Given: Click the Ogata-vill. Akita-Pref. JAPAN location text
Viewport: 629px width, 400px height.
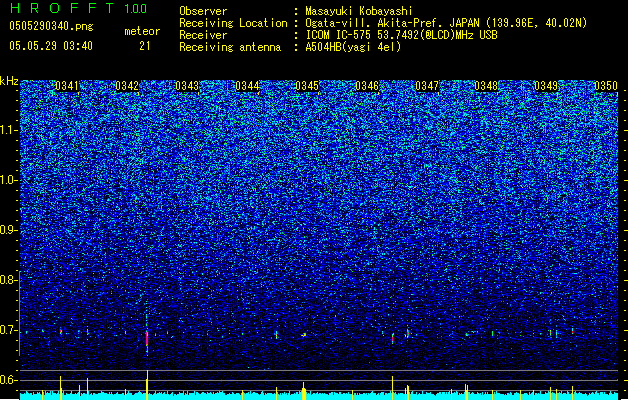Looking at the screenshot, I should (446, 23).
